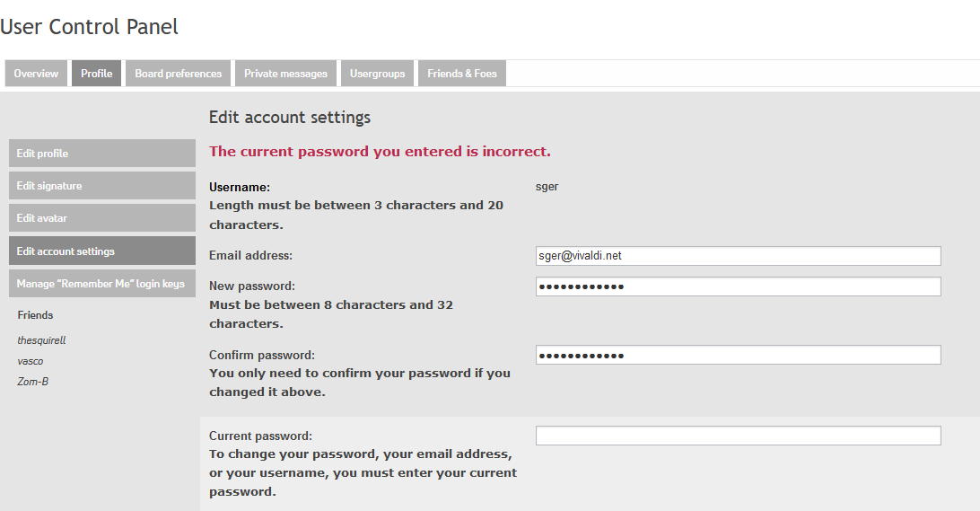Open Manage "Remember Me" login keys
The height and width of the screenshot is (511, 980).
coord(101,284)
